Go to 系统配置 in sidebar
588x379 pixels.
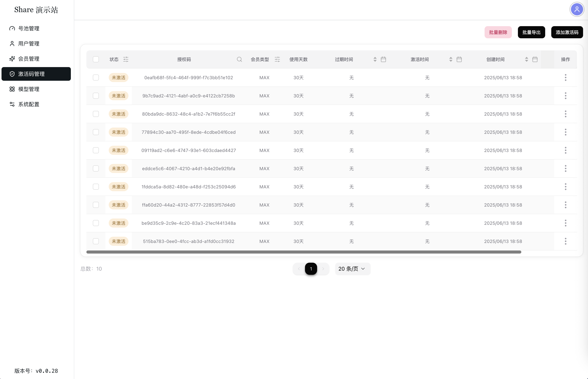(36, 104)
